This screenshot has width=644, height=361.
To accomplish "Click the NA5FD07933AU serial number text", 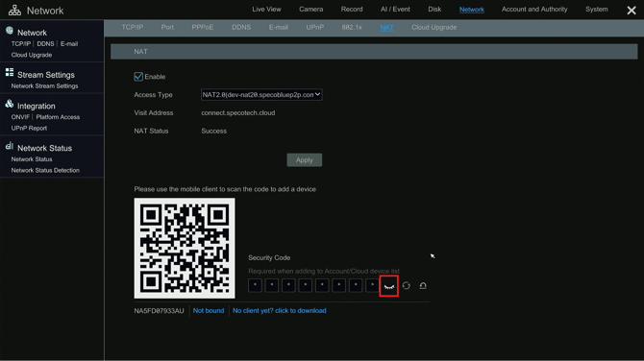I will point(159,311).
